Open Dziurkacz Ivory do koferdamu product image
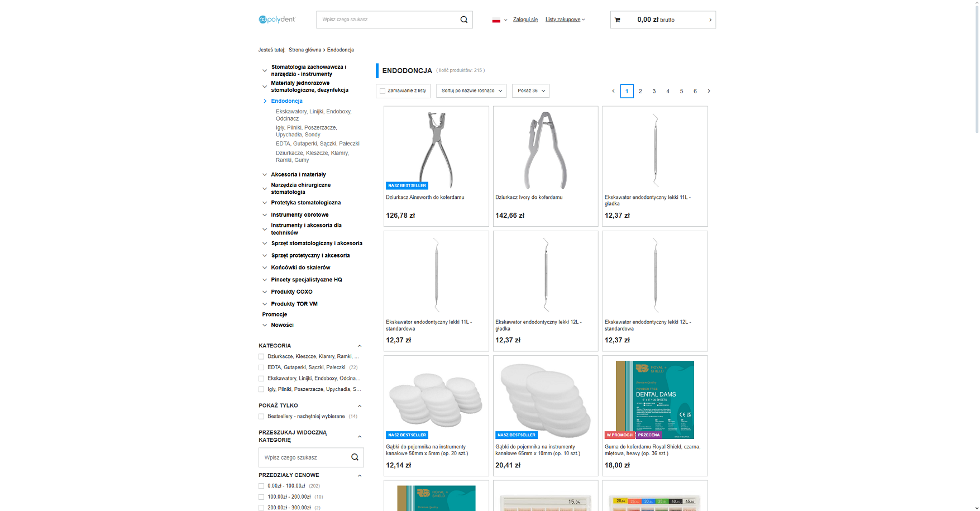 pyautogui.click(x=545, y=150)
